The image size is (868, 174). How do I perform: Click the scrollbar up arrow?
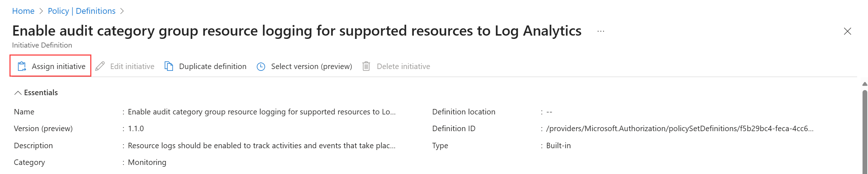click(x=865, y=84)
